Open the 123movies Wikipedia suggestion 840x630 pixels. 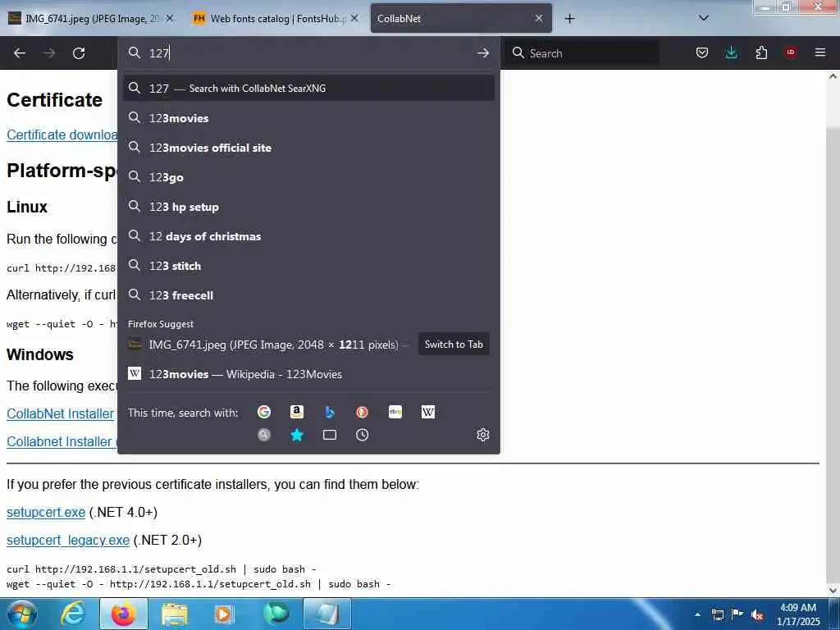pos(308,374)
